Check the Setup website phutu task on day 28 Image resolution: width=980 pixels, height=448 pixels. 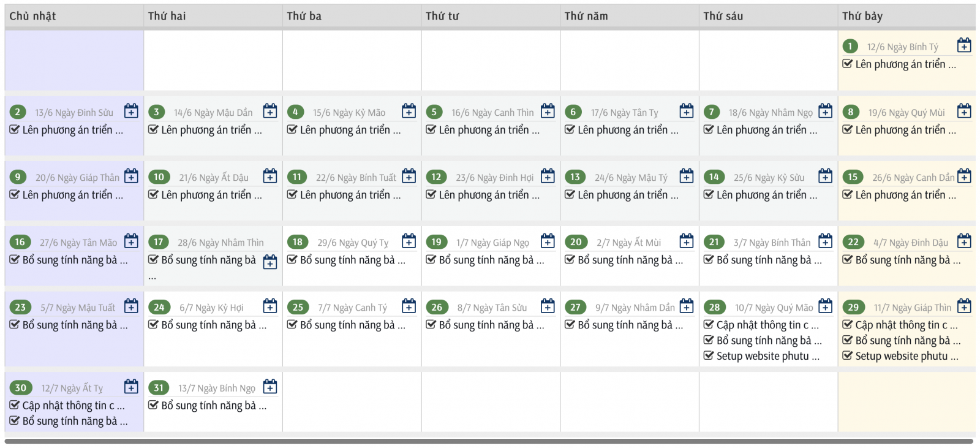point(709,356)
